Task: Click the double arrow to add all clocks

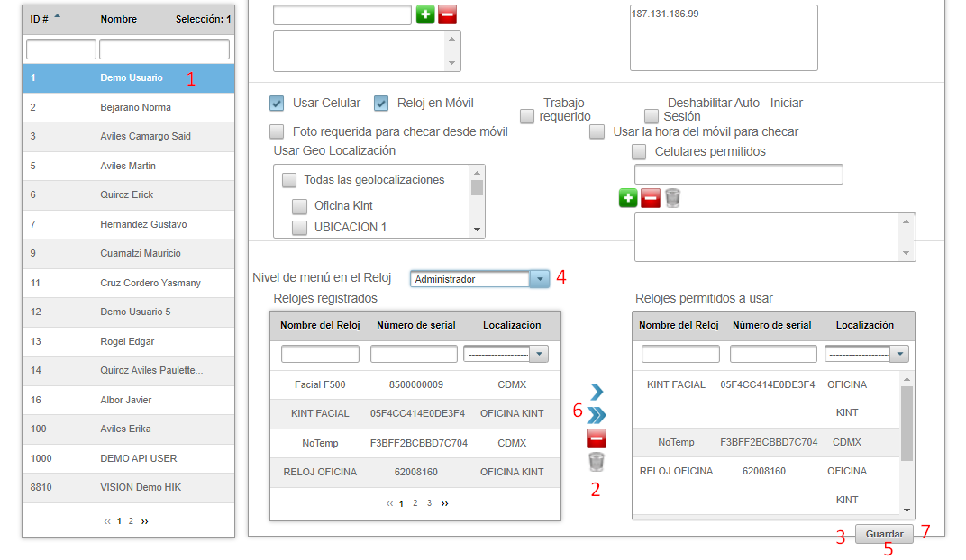Action: 596,414
